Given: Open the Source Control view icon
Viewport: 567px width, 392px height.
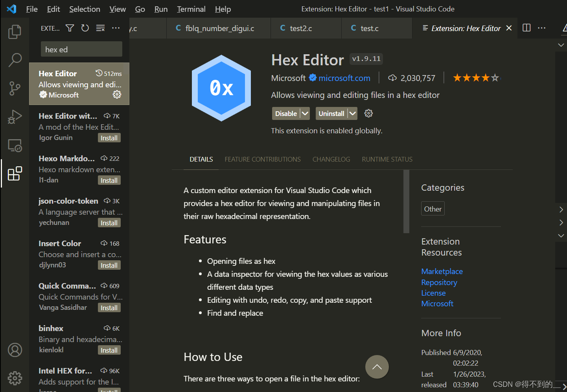Looking at the screenshot, I should click(15, 88).
